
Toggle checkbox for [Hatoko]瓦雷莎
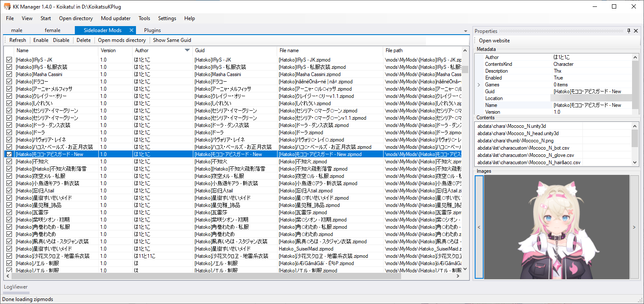(9, 213)
